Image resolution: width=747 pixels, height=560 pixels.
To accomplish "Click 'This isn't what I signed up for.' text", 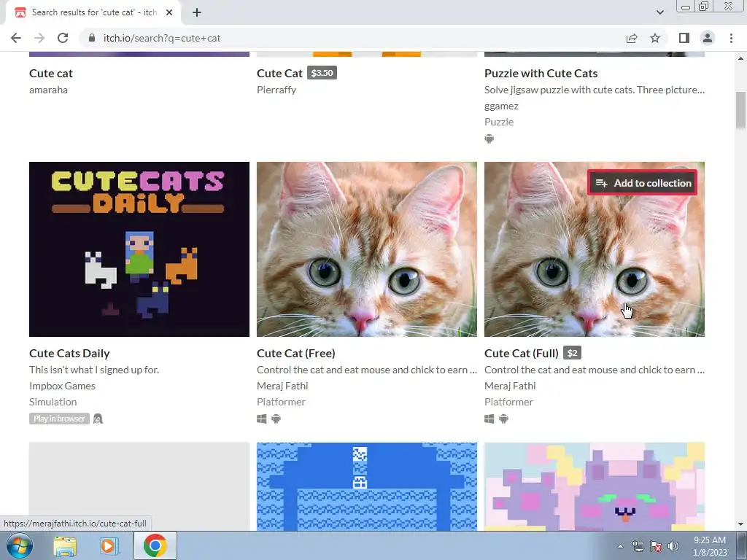I will pos(94,370).
